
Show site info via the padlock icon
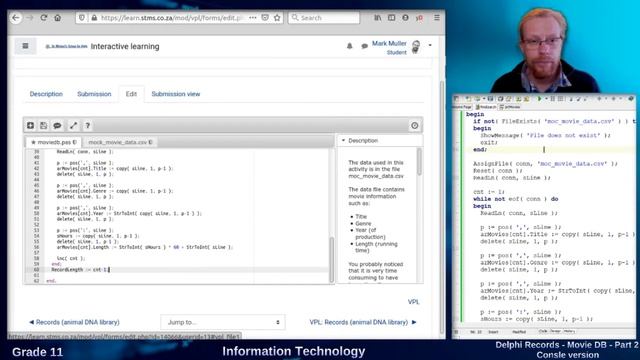94,18
